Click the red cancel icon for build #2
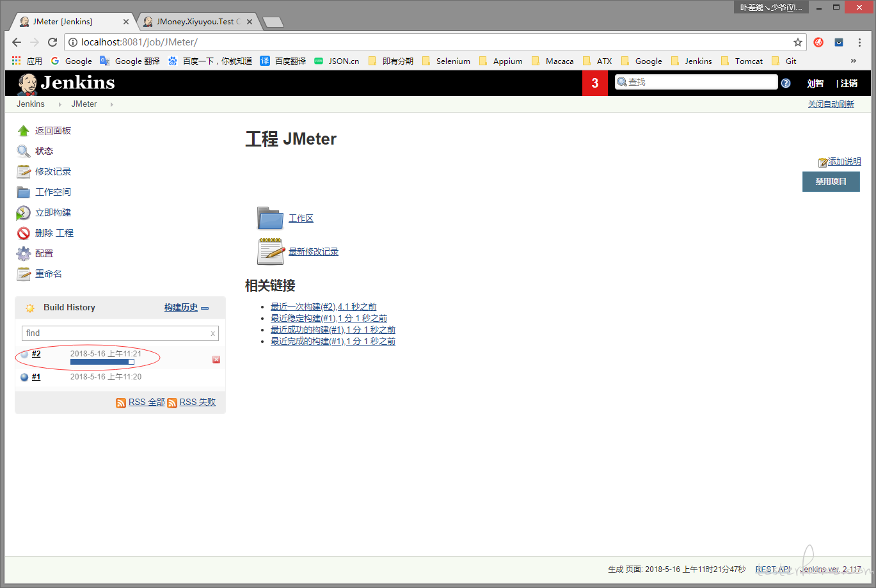Screen dimensions: 876x588 point(216,360)
